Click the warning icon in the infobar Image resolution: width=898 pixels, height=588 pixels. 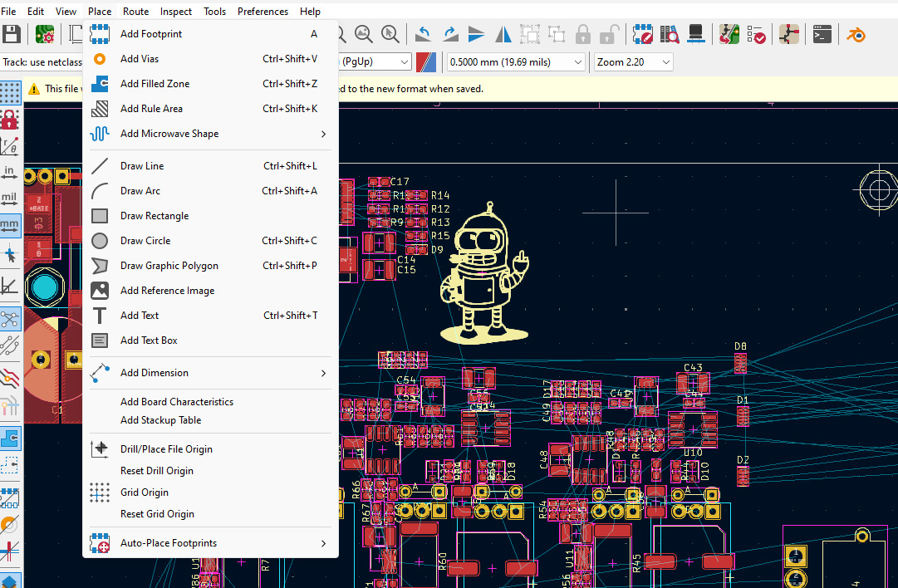pyautogui.click(x=34, y=89)
